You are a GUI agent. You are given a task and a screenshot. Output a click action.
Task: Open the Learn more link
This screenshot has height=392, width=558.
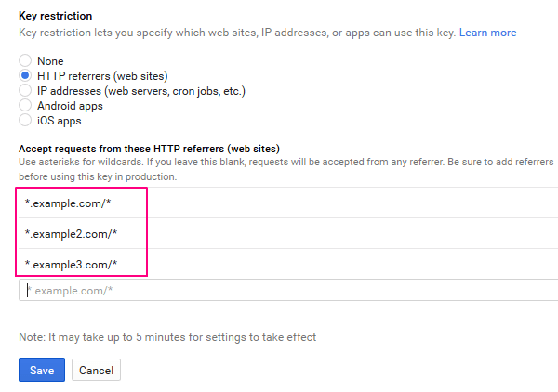[487, 33]
